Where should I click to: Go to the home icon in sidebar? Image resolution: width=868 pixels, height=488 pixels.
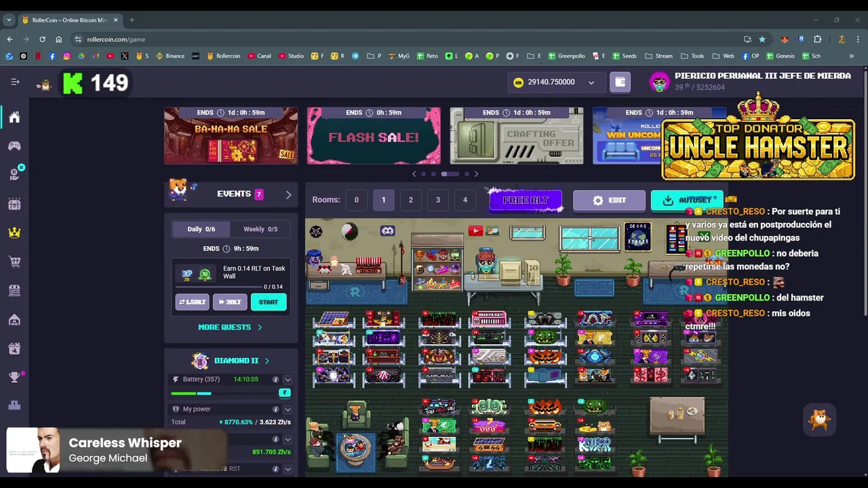click(14, 117)
